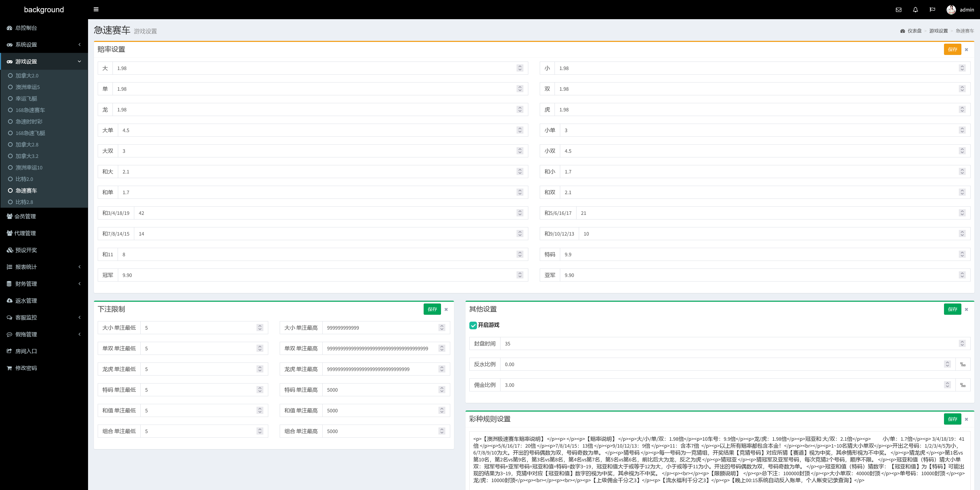Click the hamburger menu toggle icon

[96, 9]
